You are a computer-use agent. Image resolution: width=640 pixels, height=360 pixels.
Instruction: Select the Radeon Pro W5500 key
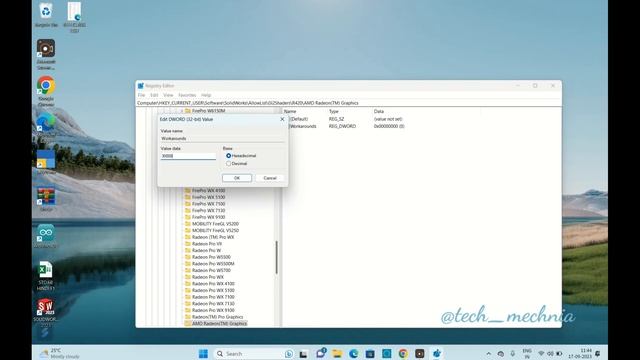211,257
